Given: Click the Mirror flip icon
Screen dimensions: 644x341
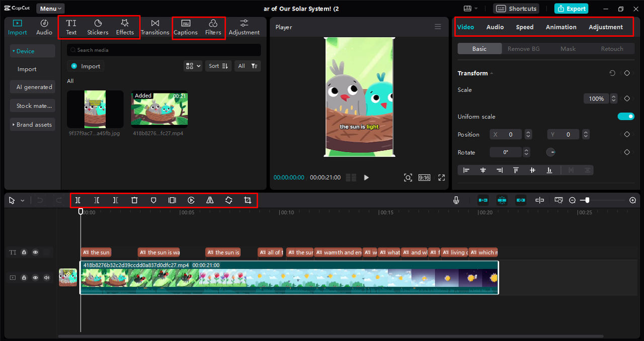Looking at the screenshot, I should point(210,200).
